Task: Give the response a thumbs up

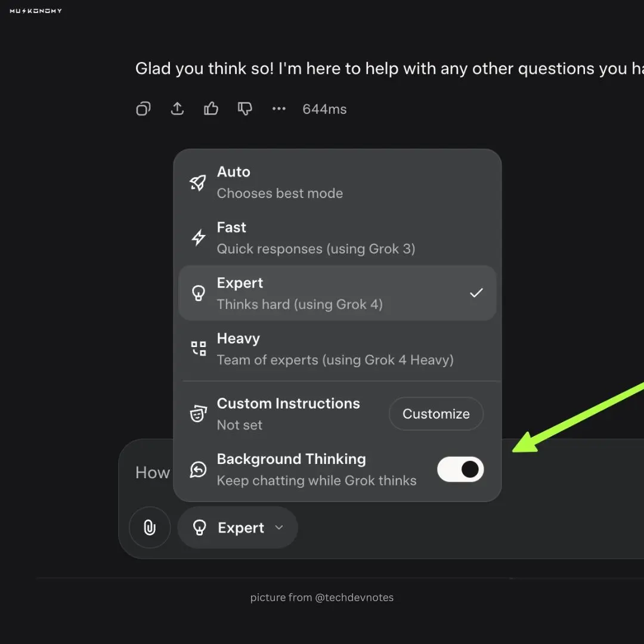Action: [211, 109]
